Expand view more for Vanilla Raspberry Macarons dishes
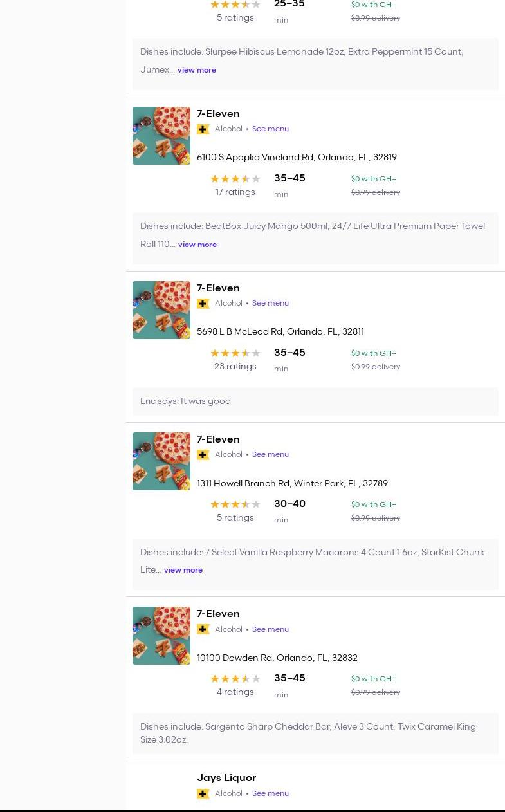Screen dimensions: 505x812 click(183, 570)
